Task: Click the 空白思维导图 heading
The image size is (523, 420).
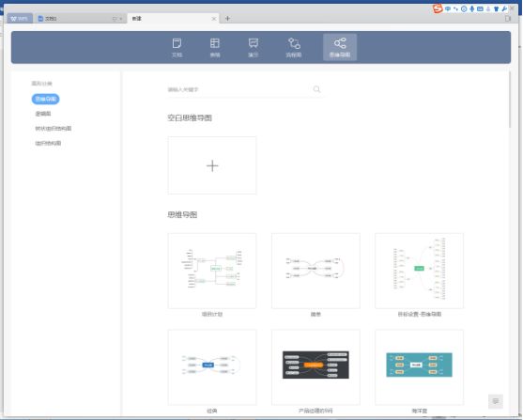Action: (190, 117)
